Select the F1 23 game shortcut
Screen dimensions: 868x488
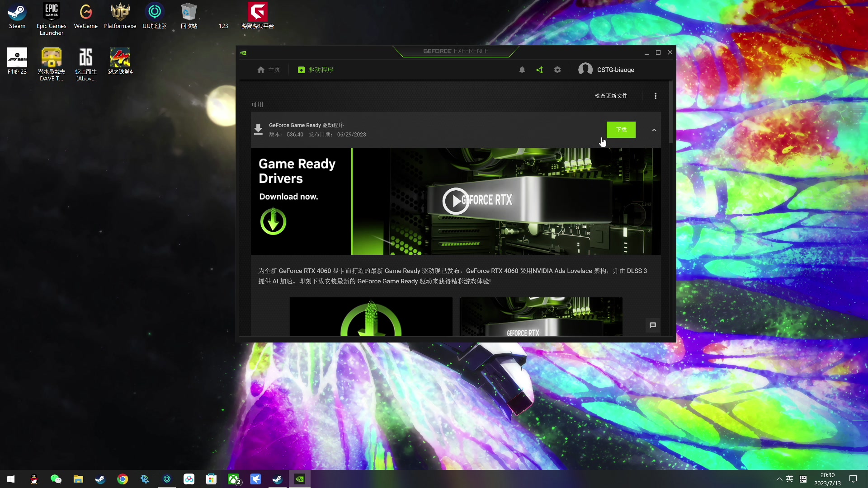[17, 61]
